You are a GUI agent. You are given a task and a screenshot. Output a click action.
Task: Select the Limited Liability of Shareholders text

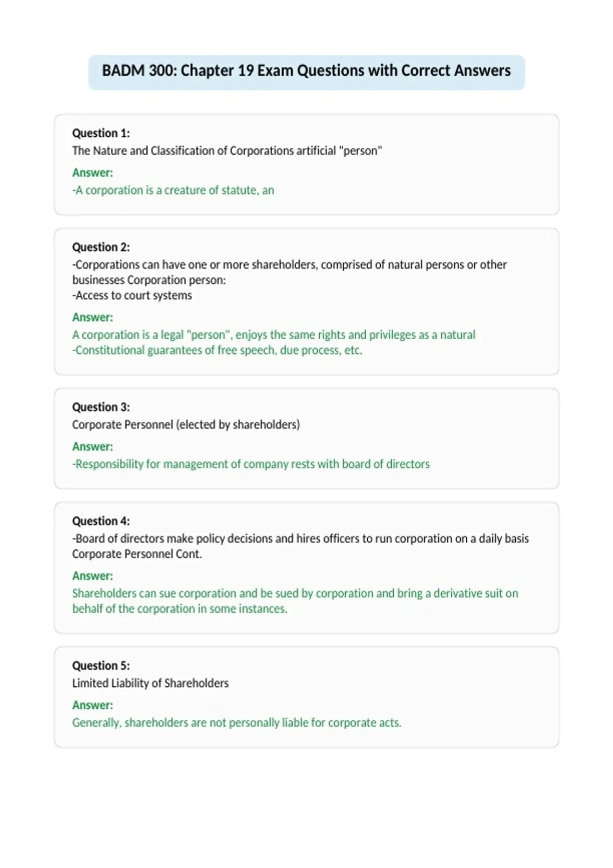tap(150, 683)
